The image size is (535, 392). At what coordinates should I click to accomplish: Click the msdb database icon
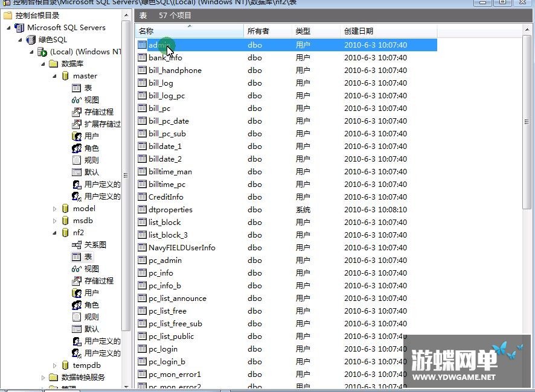[x=65, y=221]
